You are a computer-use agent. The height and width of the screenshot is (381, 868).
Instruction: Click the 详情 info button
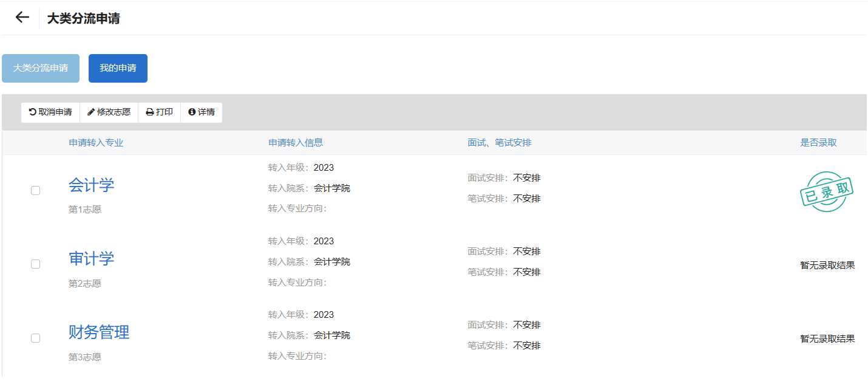202,112
